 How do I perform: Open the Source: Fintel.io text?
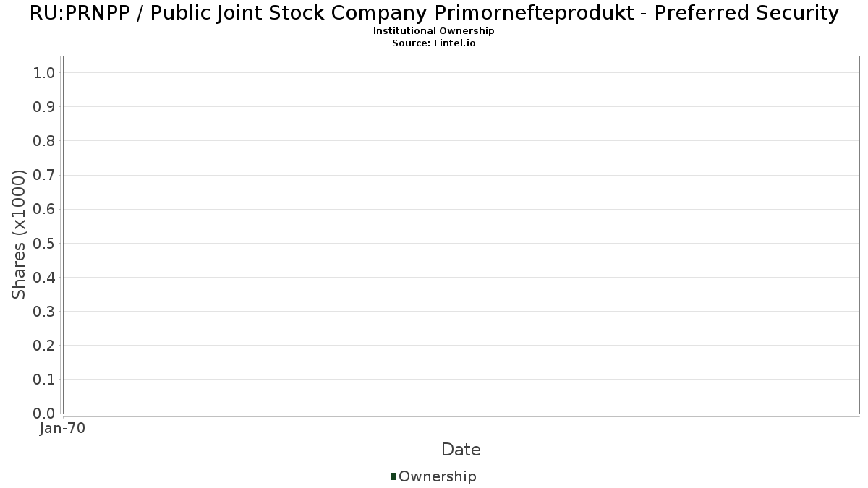tap(434, 43)
